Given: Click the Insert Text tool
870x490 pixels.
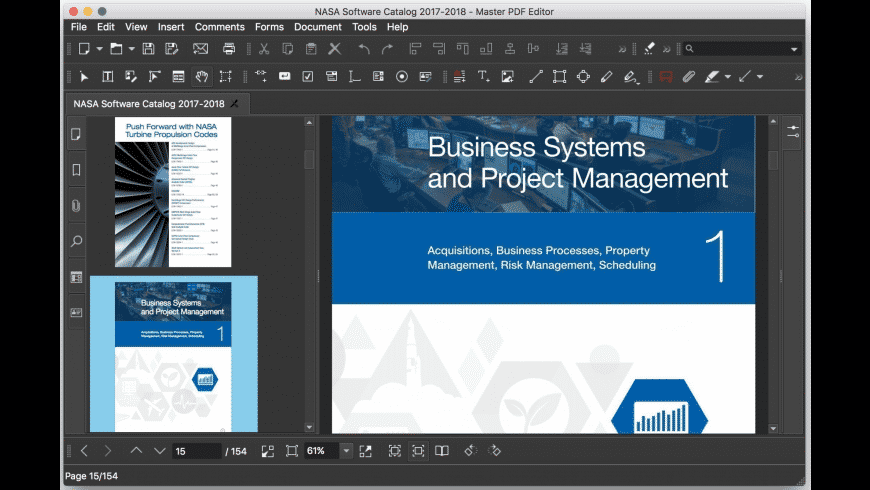Looking at the screenshot, I should tap(483, 77).
